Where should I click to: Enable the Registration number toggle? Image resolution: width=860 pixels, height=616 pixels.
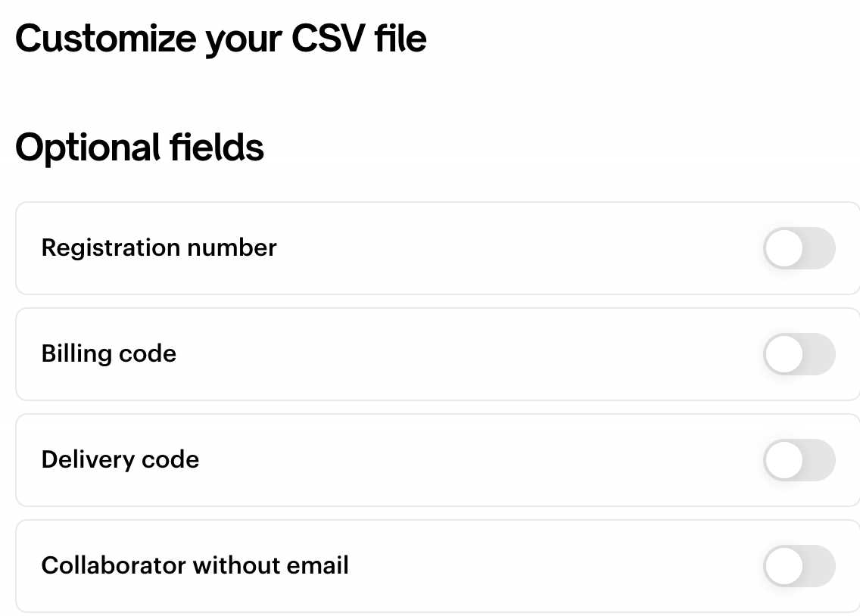tap(799, 248)
